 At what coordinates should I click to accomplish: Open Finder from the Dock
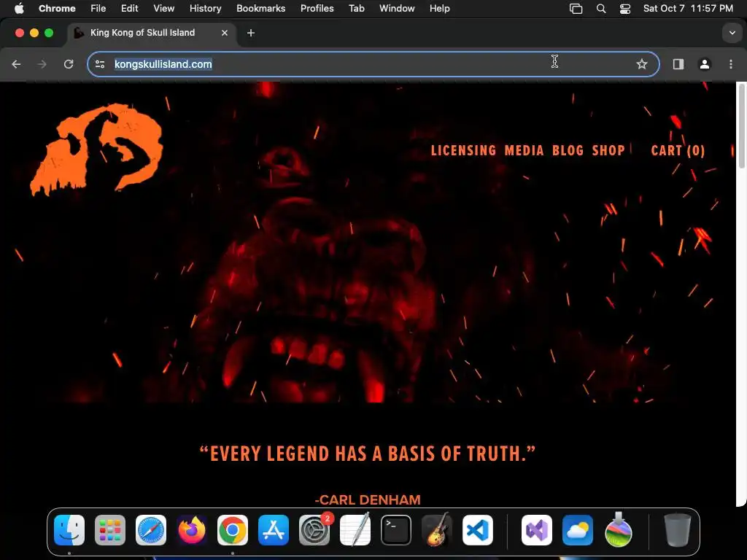pos(69,530)
